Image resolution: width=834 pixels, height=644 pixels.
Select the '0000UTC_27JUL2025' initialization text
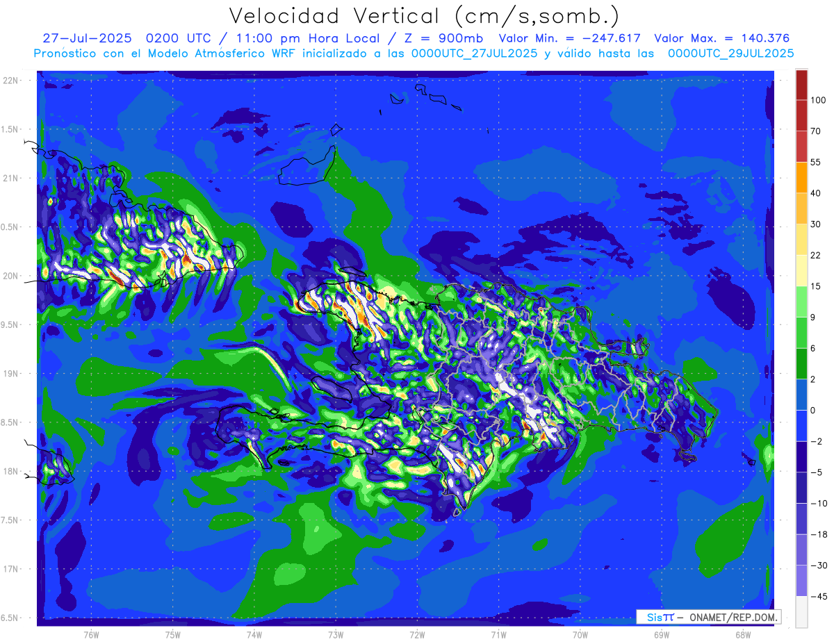tap(475, 53)
